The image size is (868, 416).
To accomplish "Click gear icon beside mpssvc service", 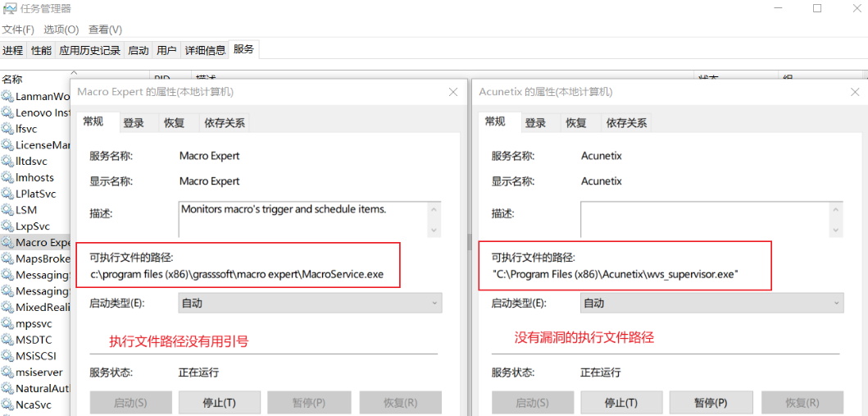I will coord(7,323).
